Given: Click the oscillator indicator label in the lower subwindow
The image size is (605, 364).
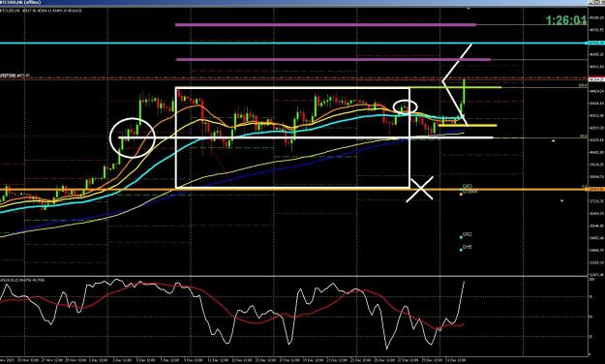Looking at the screenshot, I should (23, 279).
